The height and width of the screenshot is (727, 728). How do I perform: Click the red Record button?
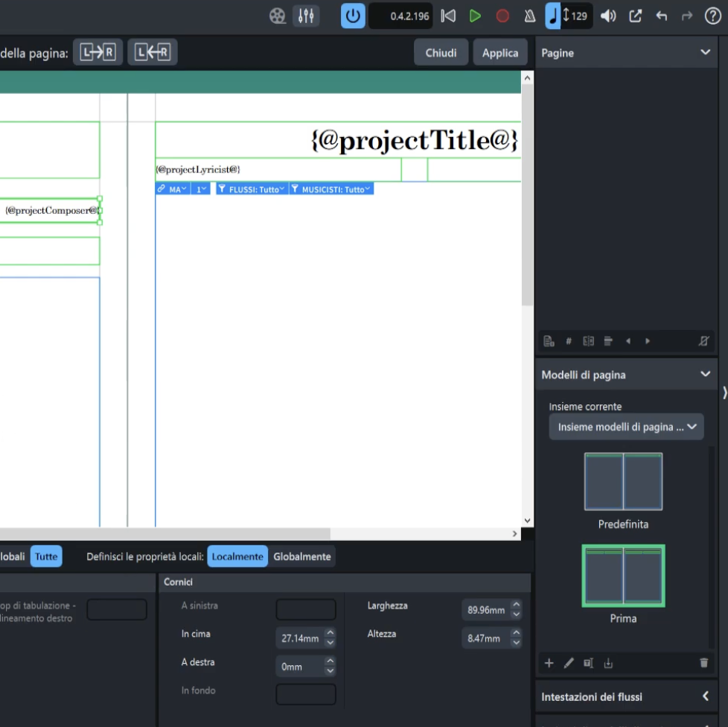[x=502, y=16]
